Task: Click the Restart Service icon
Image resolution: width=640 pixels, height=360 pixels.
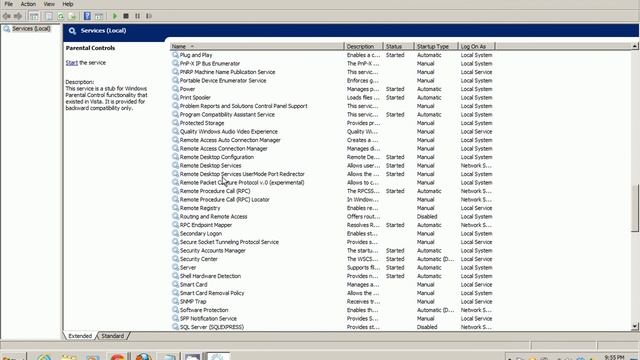Action: click(149, 16)
